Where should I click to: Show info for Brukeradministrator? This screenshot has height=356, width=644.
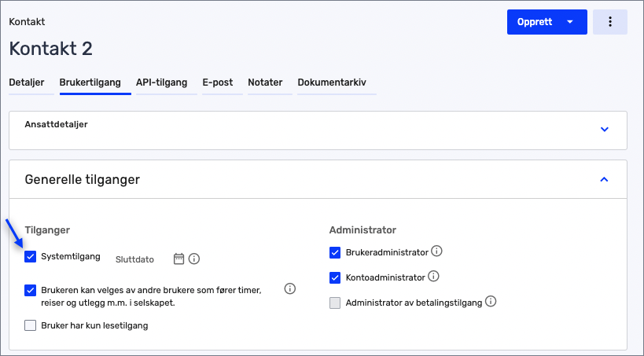click(x=438, y=252)
